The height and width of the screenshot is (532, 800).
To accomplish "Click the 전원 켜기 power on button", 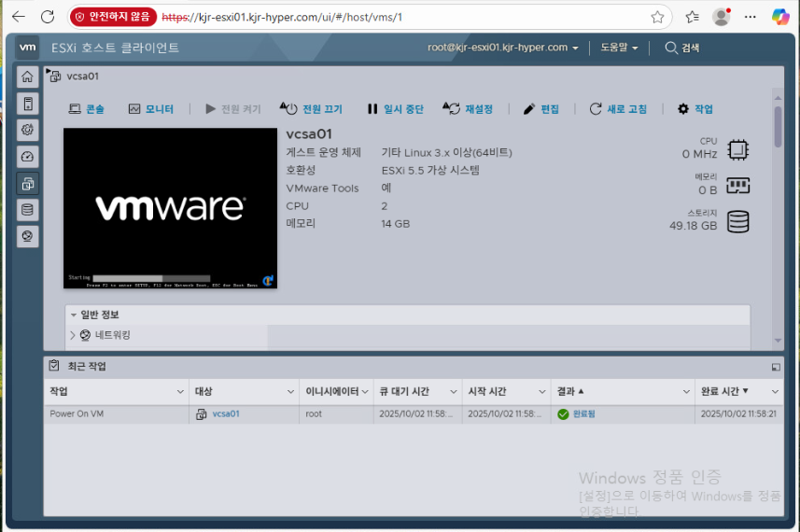I will (x=233, y=109).
